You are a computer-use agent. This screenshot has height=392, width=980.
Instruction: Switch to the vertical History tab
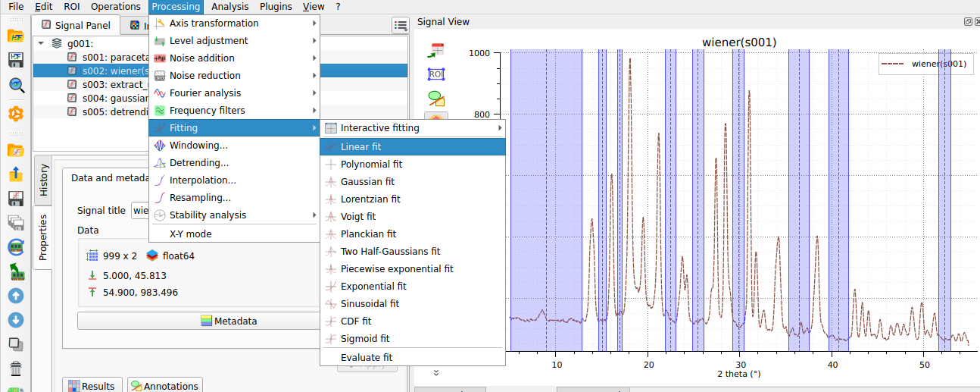[x=43, y=180]
